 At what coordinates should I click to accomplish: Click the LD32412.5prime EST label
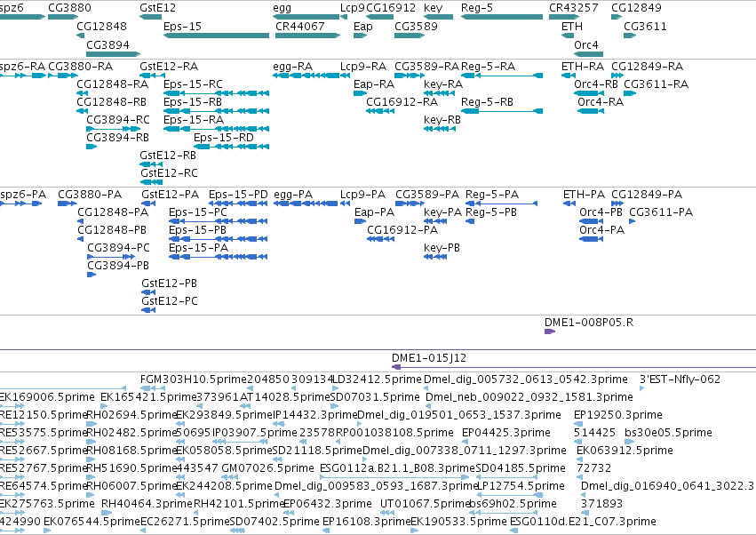click(x=377, y=379)
